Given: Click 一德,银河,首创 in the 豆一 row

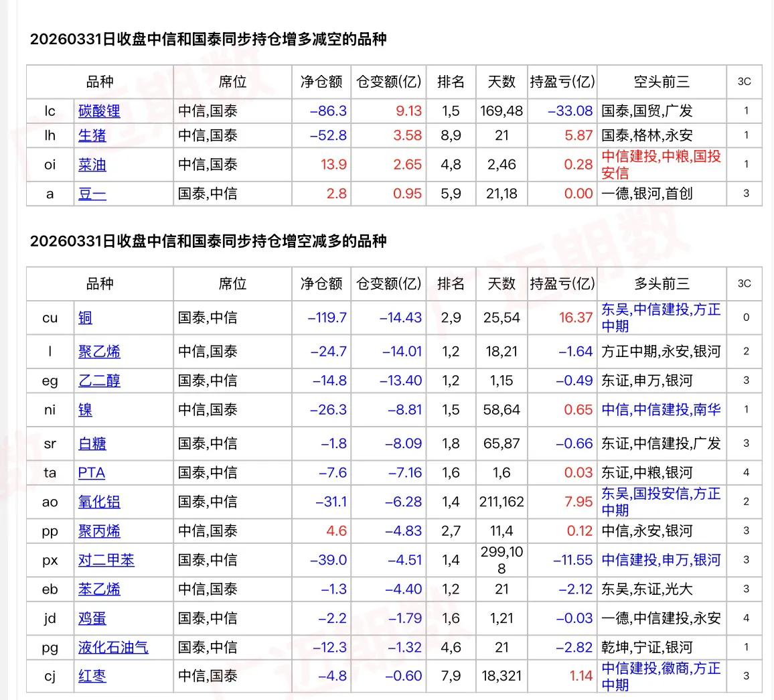Looking at the screenshot, I should (x=647, y=194).
